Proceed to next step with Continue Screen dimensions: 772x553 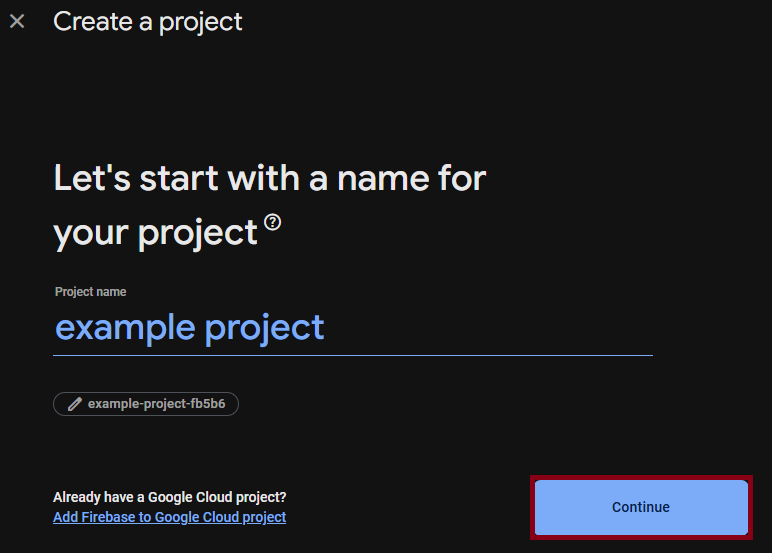(x=641, y=507)
